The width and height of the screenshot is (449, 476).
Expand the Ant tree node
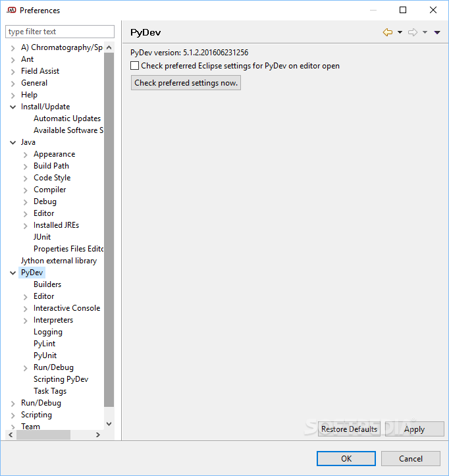pos(13,60)
